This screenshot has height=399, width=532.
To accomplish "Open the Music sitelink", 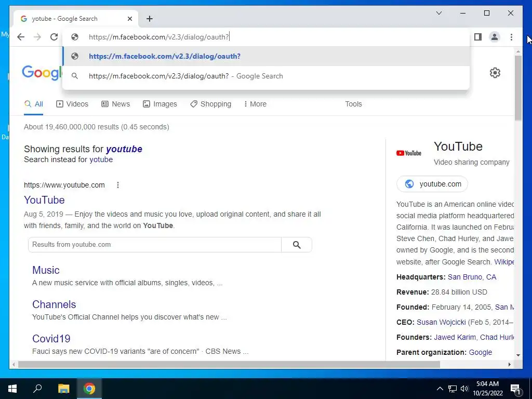I will click(x=46, y=270).
